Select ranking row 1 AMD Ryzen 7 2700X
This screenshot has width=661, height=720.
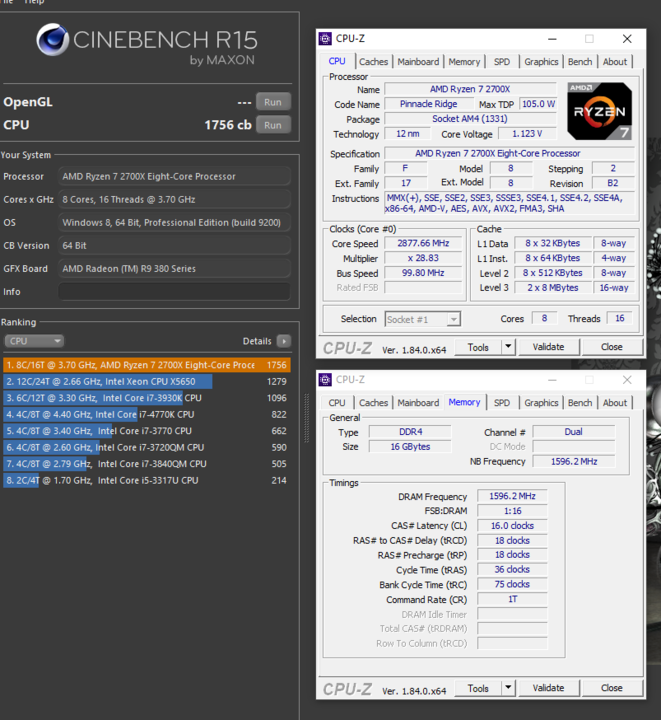pyautogui.click(x=147, y=365)
